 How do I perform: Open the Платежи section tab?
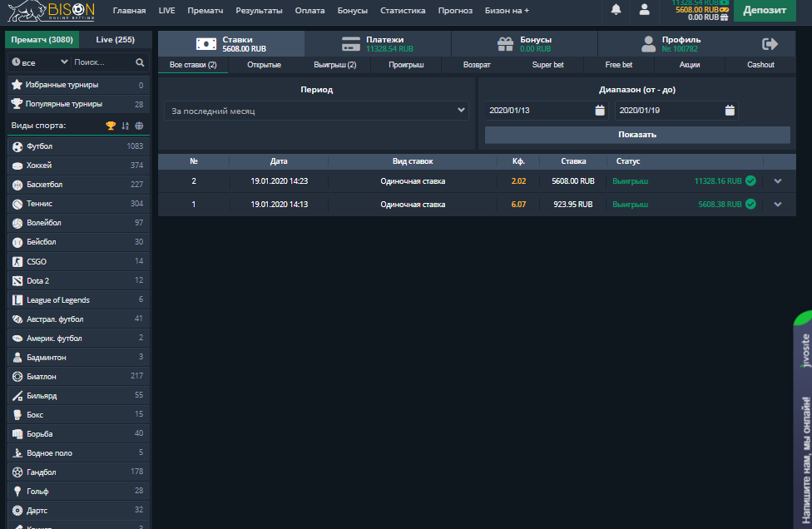[x=378, y=44]
